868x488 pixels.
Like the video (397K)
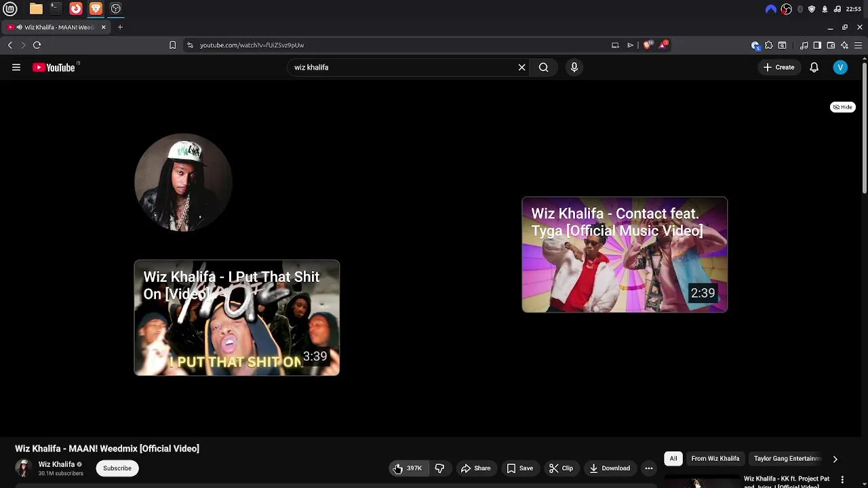click(408, 468)
